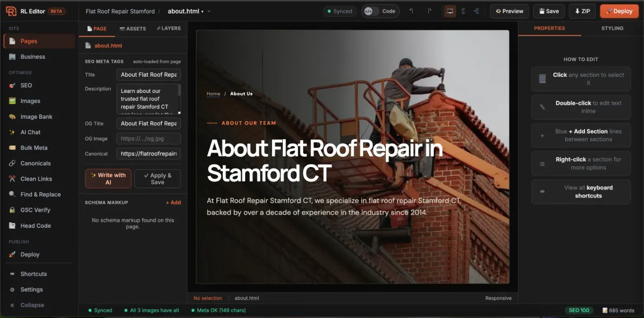This screenshot has width=644, height=318.
Task: Click the Apply & Save button
Action: [x=157, y=179]
